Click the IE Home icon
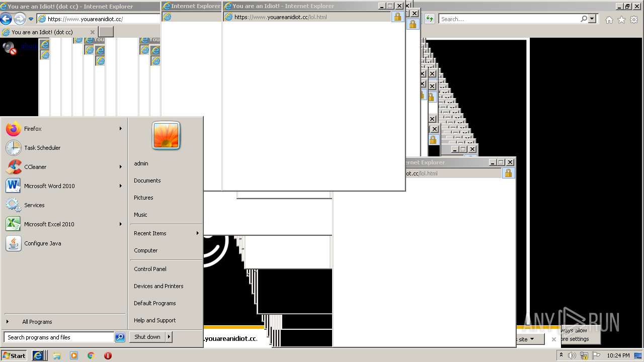 point(609,20)
